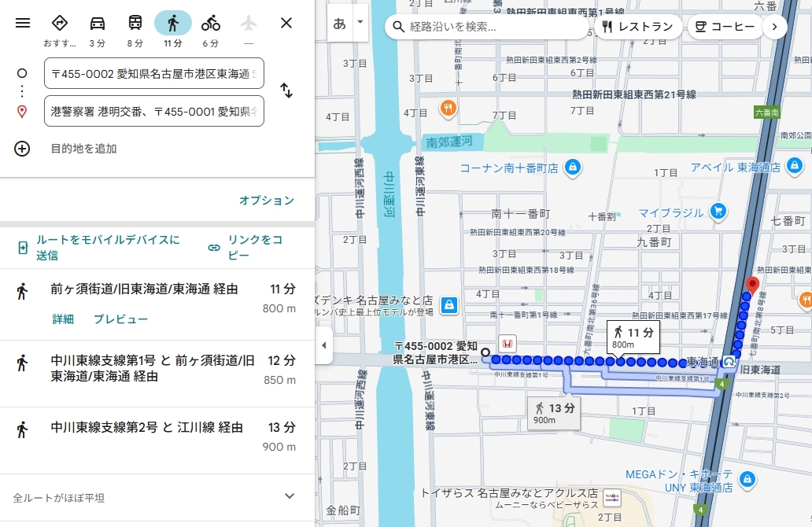Click the restaurant pin near 4丁目

[448, 109]
